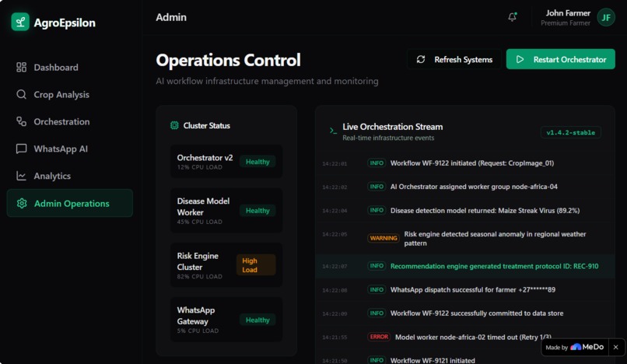Click log entry WhatsApp dispatch successful
627x364 pixels.
pyautogui.click(x=464, y=289)
